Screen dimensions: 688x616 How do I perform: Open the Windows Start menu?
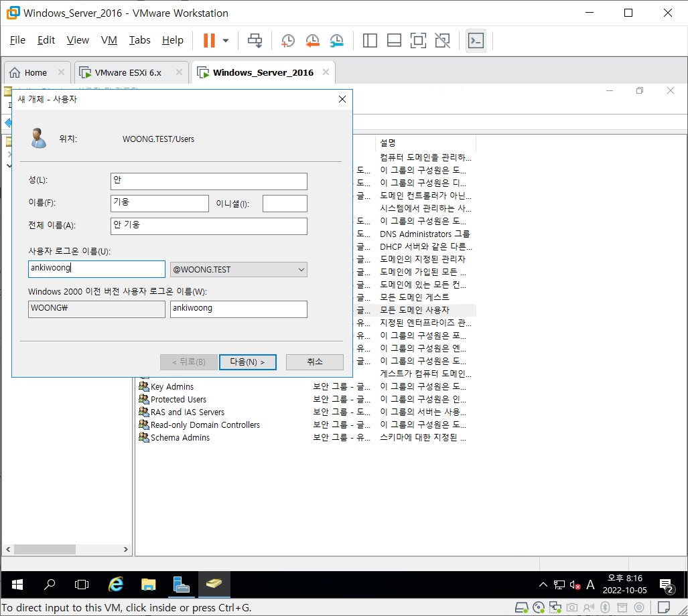(x=17, y=585)
